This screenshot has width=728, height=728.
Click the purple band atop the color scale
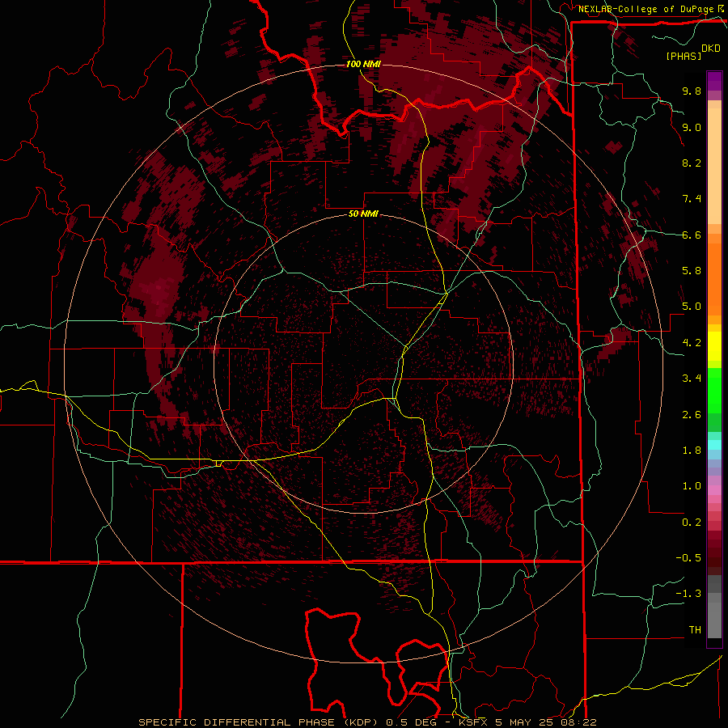pos(714,82)
